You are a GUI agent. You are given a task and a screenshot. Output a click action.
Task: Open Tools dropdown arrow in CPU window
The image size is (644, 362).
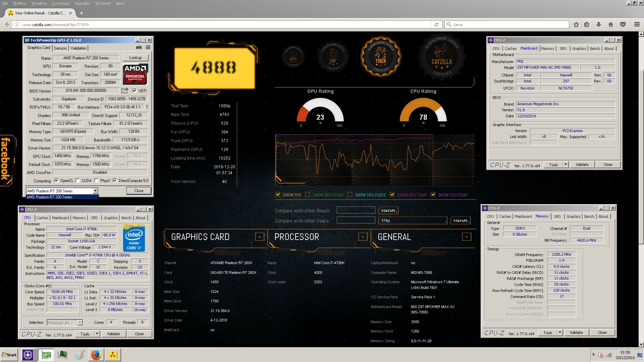[97, 334]
